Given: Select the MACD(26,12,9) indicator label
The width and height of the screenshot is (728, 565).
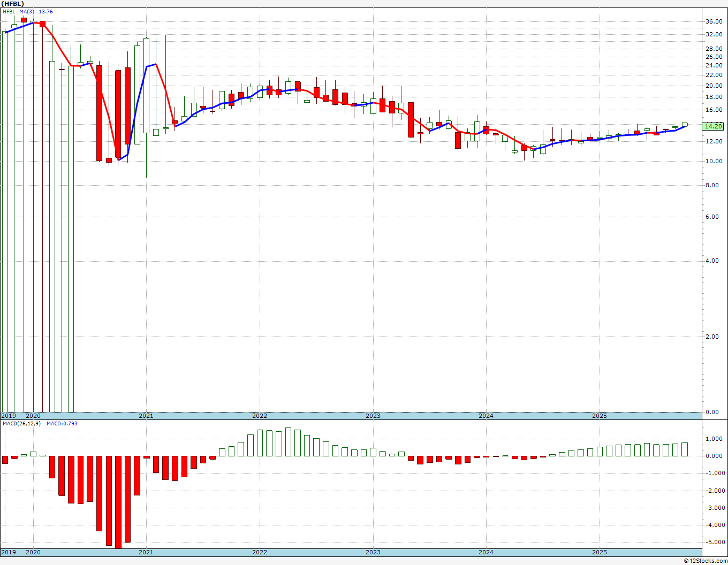Looking at the screenshot, I should (21, 424).
